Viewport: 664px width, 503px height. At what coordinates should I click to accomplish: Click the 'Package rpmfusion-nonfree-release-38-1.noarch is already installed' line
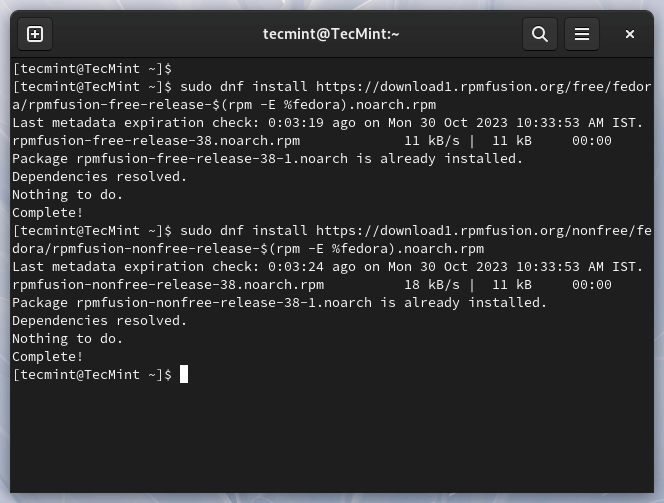point(279,303)
